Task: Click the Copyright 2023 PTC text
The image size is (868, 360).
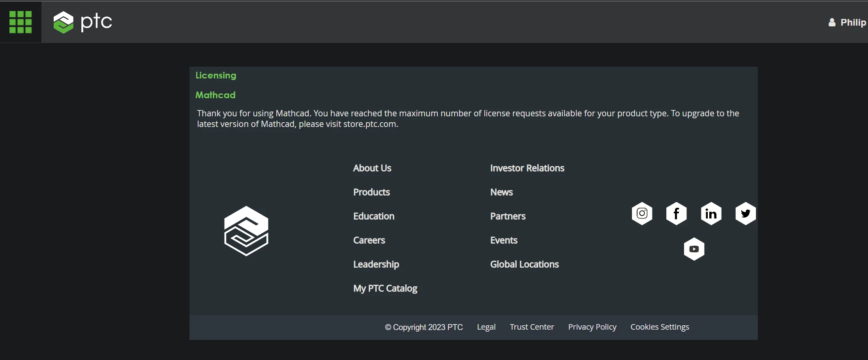Action: click(424, 327)
